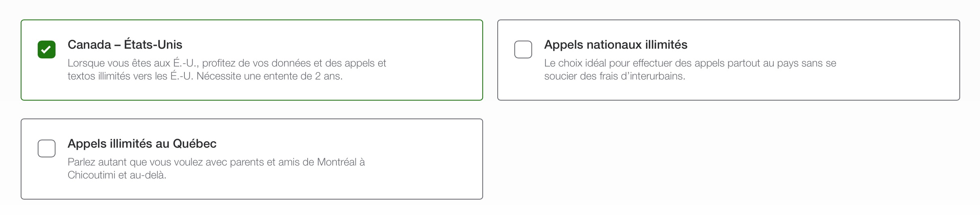Click the white checkmark in the green box
The width and height of the screenshot is (980, 215).
click(x=47, y=49)
